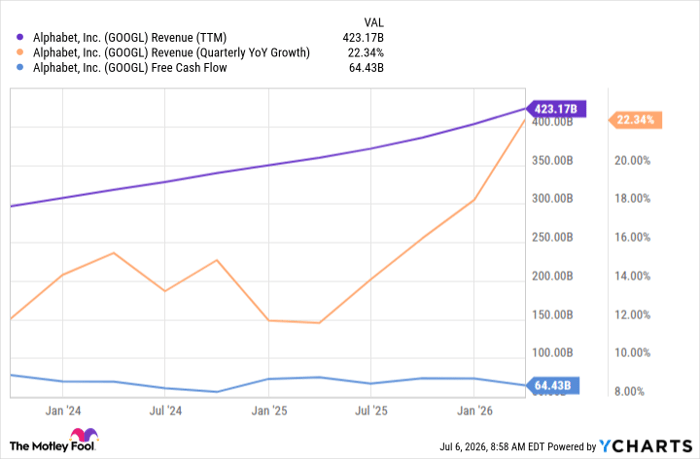
Task: Click the purple Revenue (TTM) legend dot
Action: 20,37
